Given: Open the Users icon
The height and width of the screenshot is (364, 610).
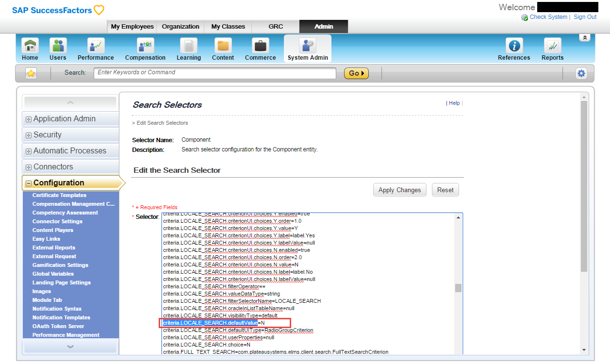Looking at the screenshot, I should point(58,46).
